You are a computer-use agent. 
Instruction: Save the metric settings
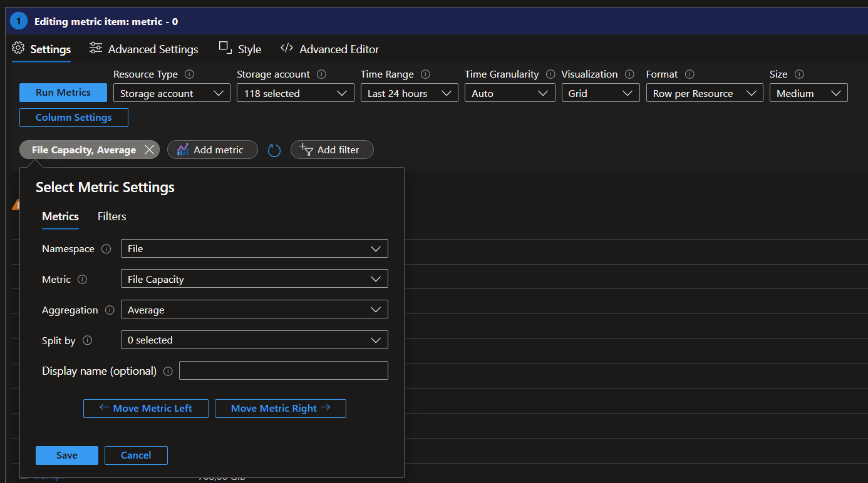[67, 455]
